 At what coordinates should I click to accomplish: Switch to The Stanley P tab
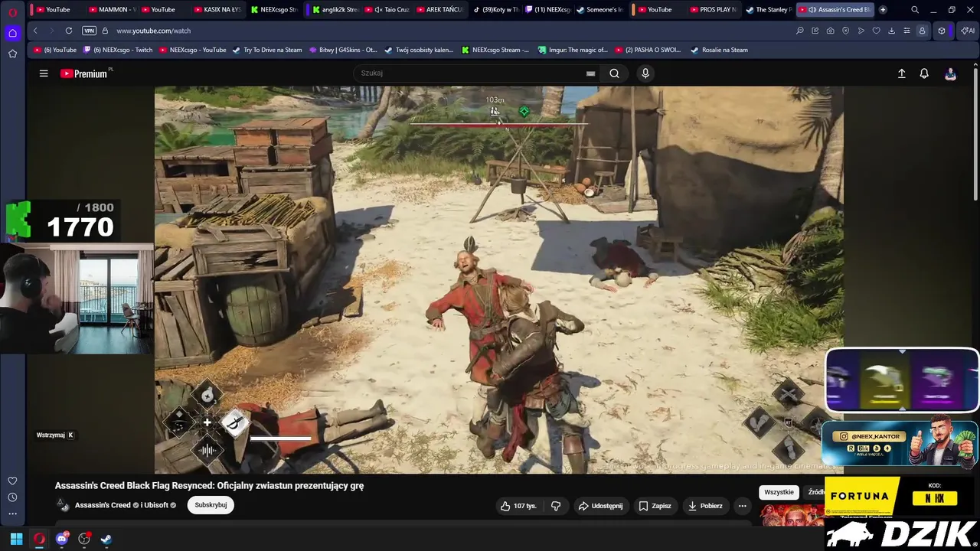[769, 10]
